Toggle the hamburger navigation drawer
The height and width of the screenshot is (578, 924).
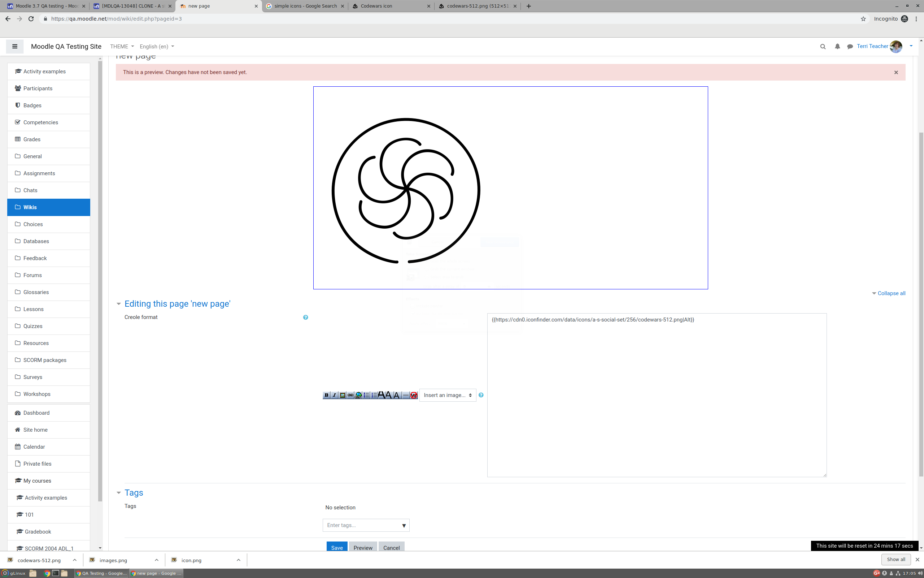click(x=15, y=46)
